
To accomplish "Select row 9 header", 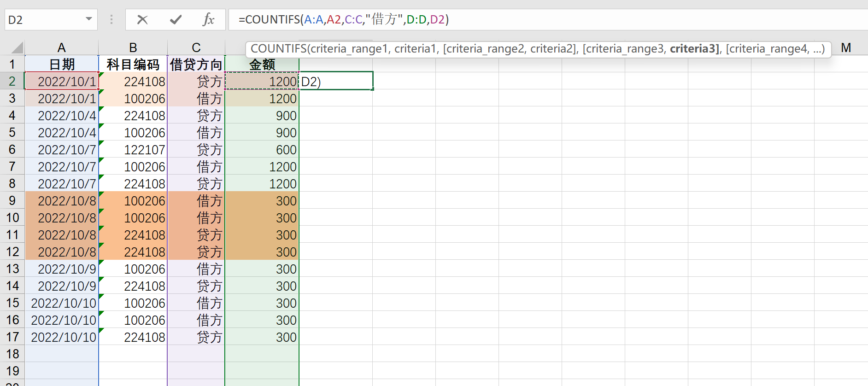I will pos(12,201).
